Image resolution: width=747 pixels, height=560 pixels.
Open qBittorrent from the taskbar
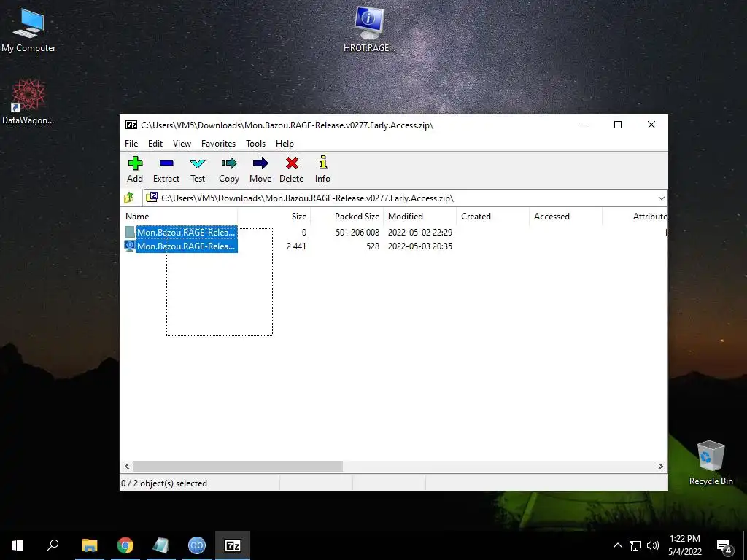(x=197, y=545)
